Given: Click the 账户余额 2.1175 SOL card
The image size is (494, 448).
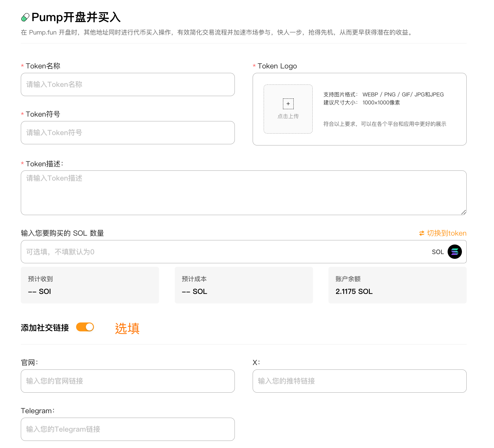Looking at the screenshot, I should click(x=397, y=285).
